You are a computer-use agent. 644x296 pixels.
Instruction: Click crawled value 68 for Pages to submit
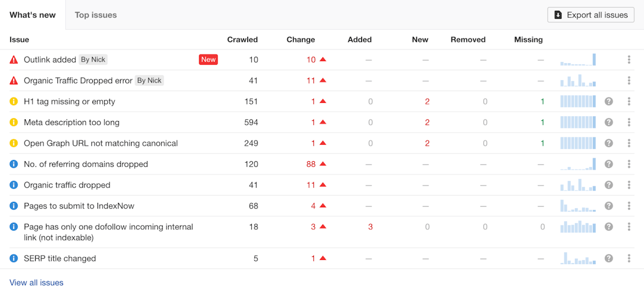click(253, 206)
